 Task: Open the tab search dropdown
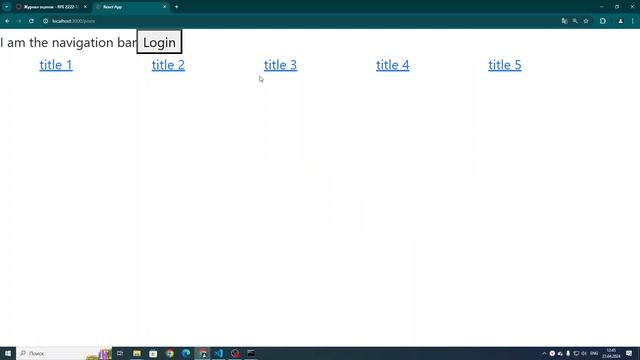[7, 7]
